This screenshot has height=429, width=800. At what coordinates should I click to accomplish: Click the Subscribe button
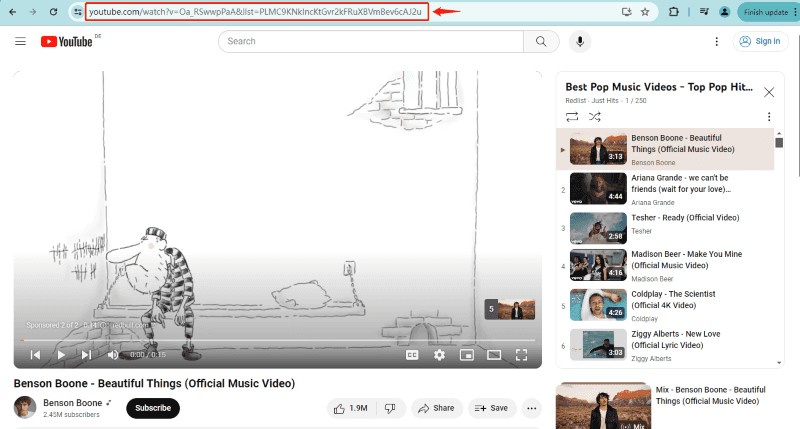point(153,408)
